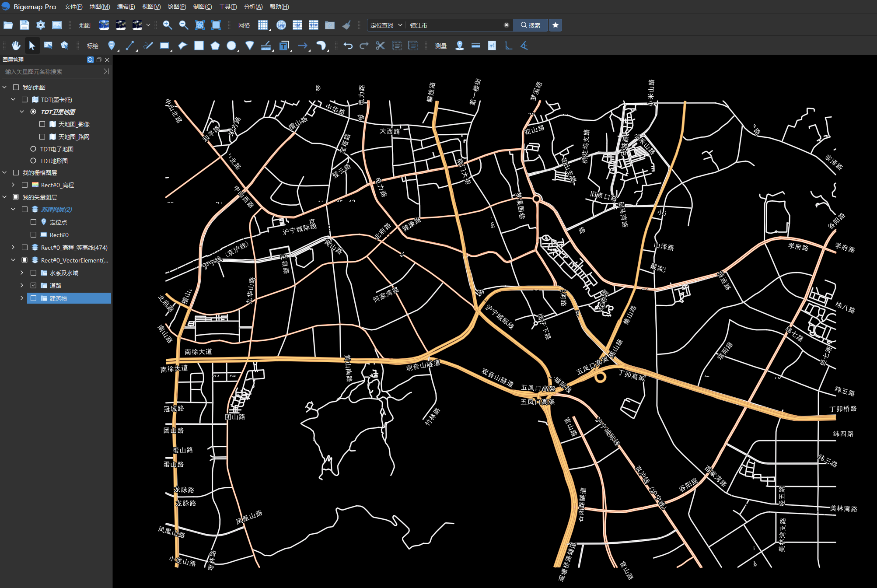Select the TDT电子地图 radio button
This screenshot has width=877, height=588.
(33, 149)
